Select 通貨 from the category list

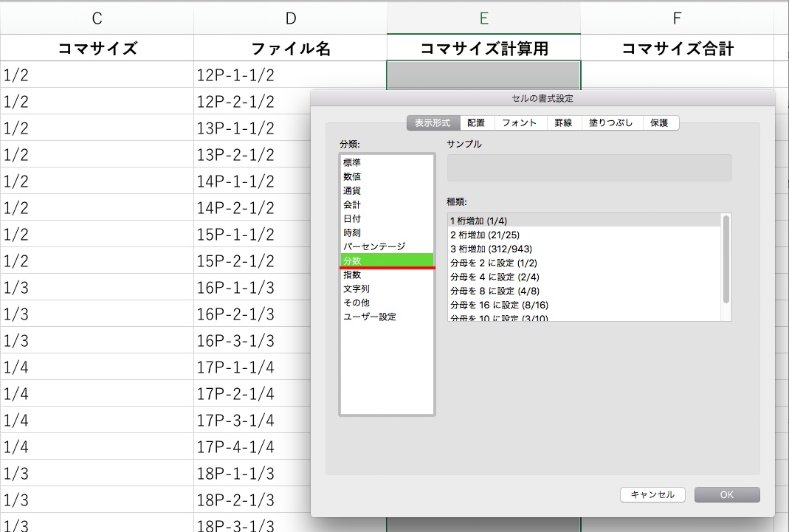coord(352,190)
